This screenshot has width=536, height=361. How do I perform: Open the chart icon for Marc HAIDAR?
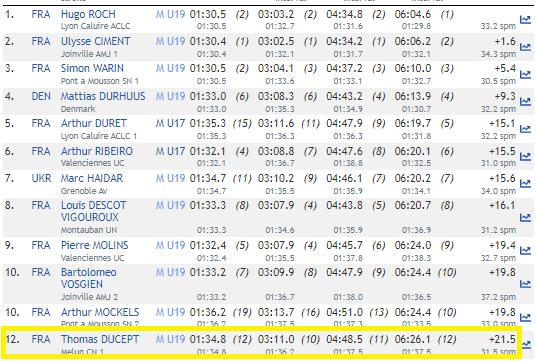click(x=525, y=184)
